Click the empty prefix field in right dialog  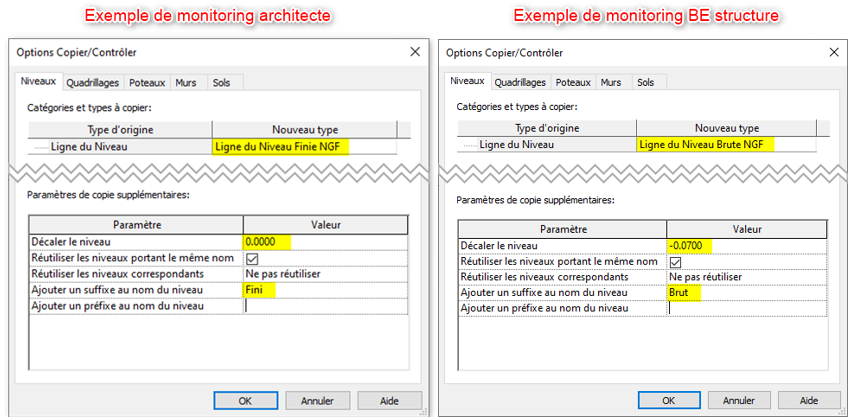tap(747, 308)
